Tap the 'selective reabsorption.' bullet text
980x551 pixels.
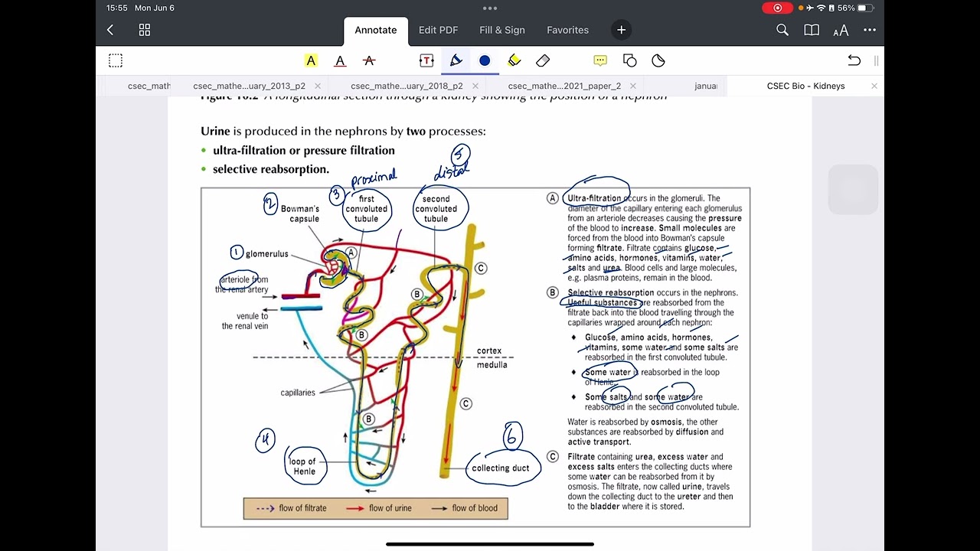click(x=271, y=169)
